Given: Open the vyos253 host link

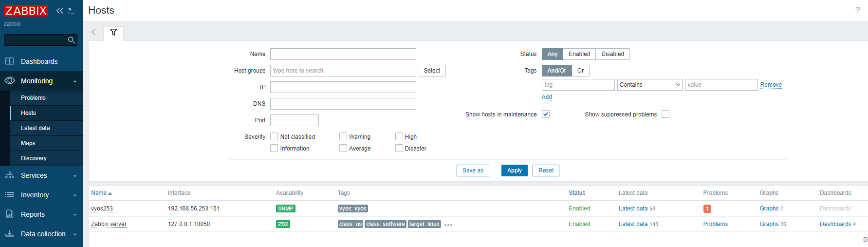Looking at the screenshot, I should [x=102, y=209].
